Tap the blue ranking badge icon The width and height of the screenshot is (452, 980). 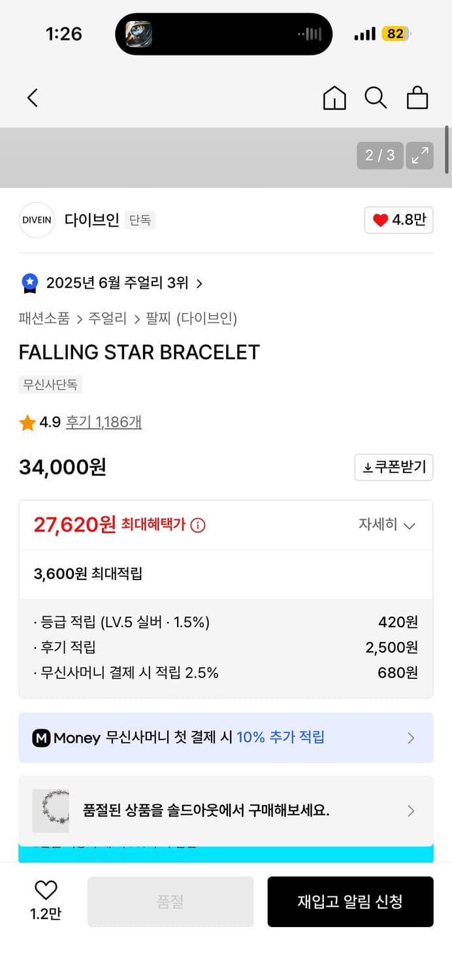pos(29,282)
